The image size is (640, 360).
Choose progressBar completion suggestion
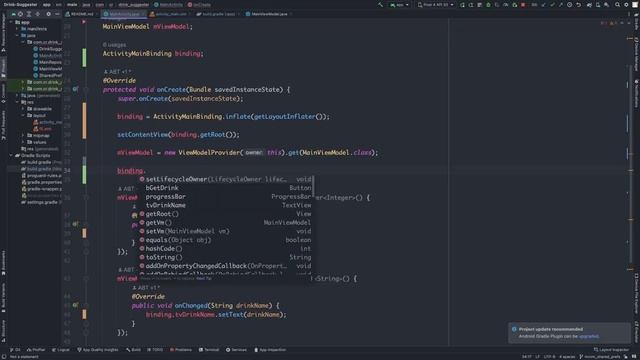tap(226, 196)
